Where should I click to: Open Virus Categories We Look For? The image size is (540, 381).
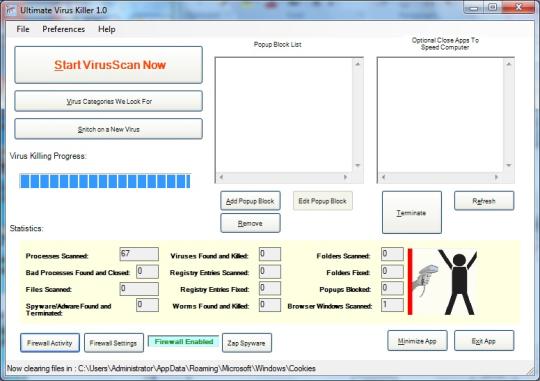[108, 101]
